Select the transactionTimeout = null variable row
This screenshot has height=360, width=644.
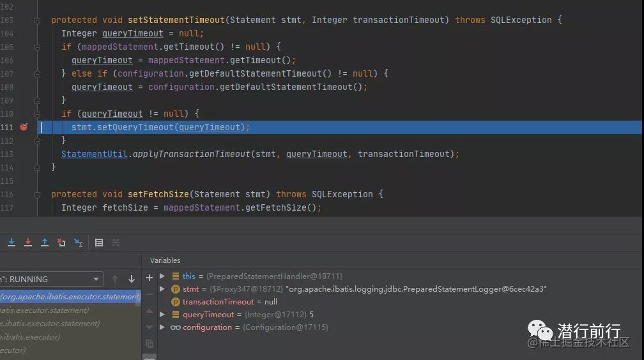pos(229,302)
